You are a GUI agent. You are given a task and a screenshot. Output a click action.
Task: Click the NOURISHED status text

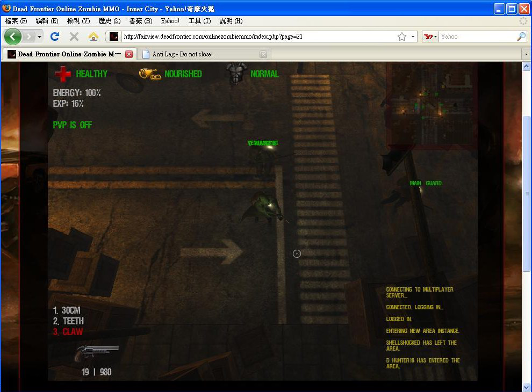point(183,74)
